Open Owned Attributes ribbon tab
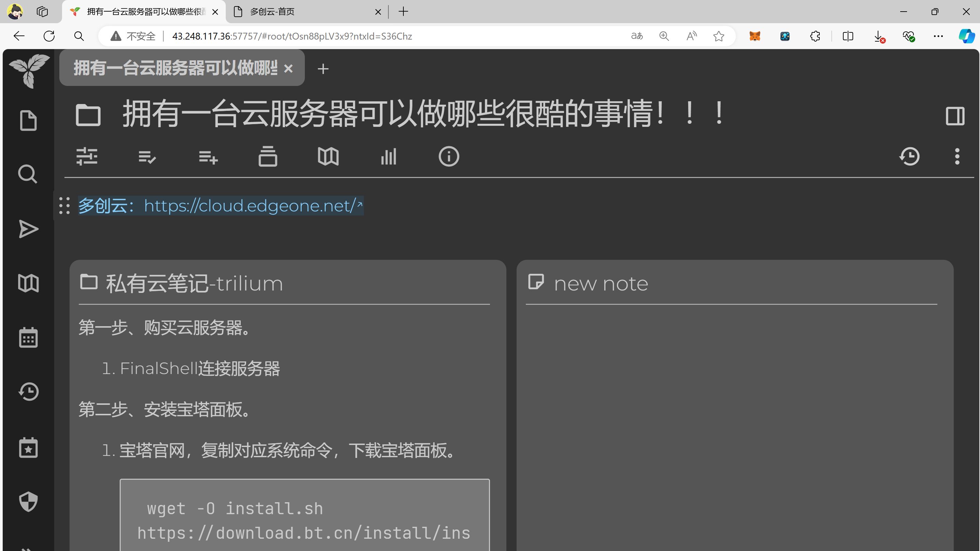Image resolution: width=980 pixels, height=551 pixels. (x=147, y=157)
